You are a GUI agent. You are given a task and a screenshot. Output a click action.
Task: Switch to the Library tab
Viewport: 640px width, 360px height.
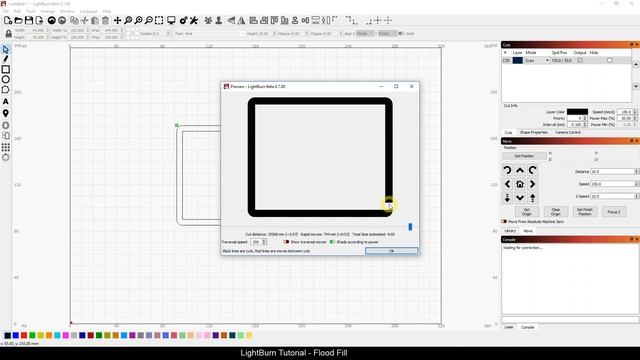click(510, 231)
